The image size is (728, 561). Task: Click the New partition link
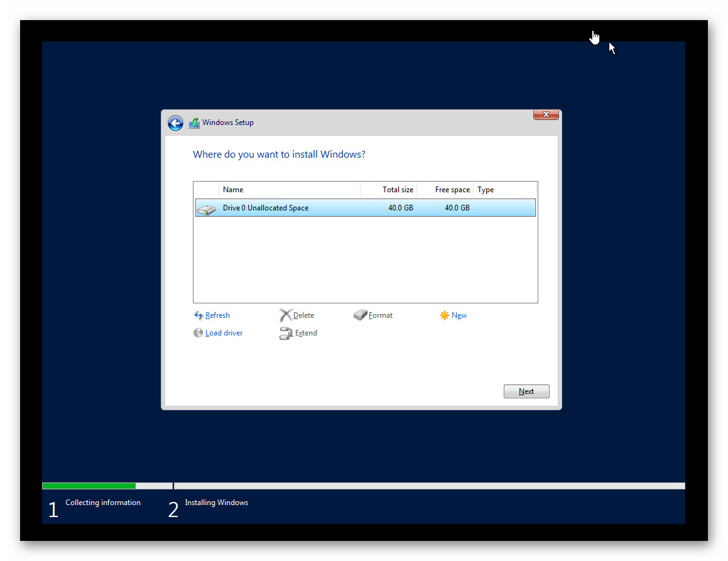(459, 315)
